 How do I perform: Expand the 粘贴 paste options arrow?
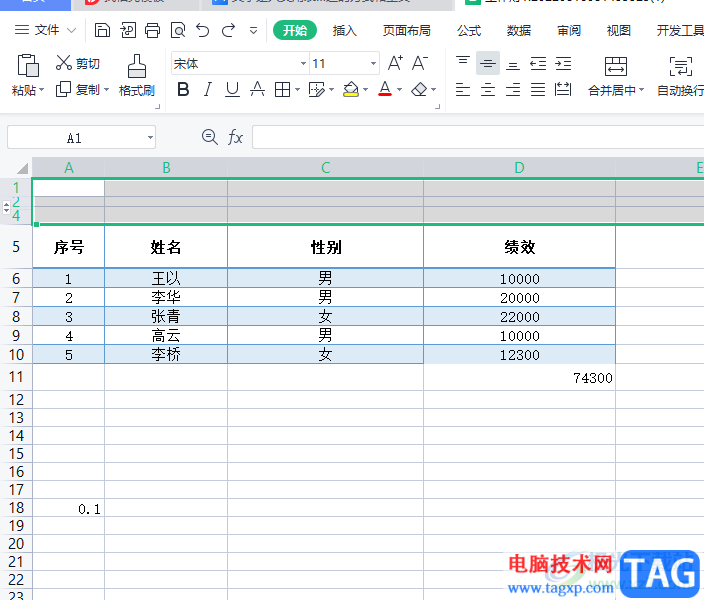tap(42, 90)
